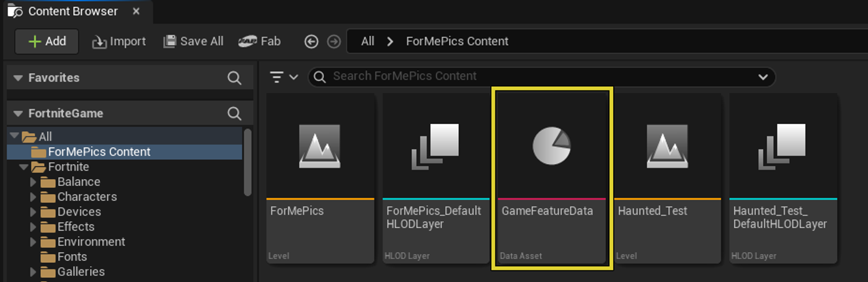
Task: Click the breadcrumb chevron after All
Action: [x=390, y=42]
